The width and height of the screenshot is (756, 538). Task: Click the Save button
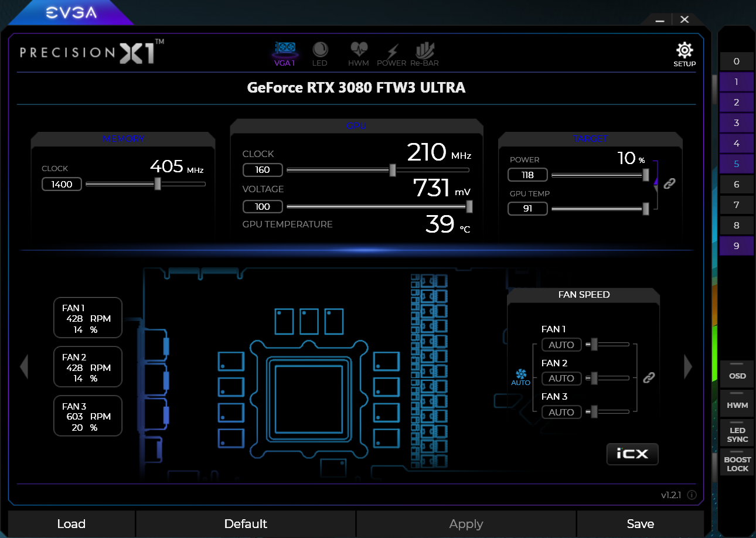click(x=641, y=524)
